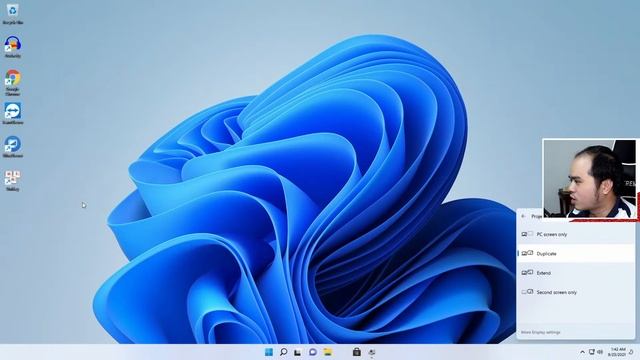Open Task View on the taskbar

(x=298, y=352)
